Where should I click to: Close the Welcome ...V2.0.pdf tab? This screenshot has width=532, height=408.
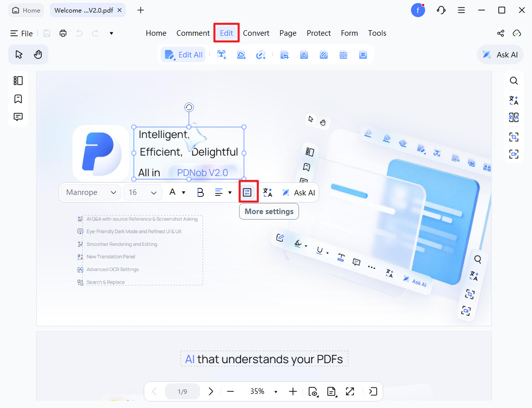(120, 10)
